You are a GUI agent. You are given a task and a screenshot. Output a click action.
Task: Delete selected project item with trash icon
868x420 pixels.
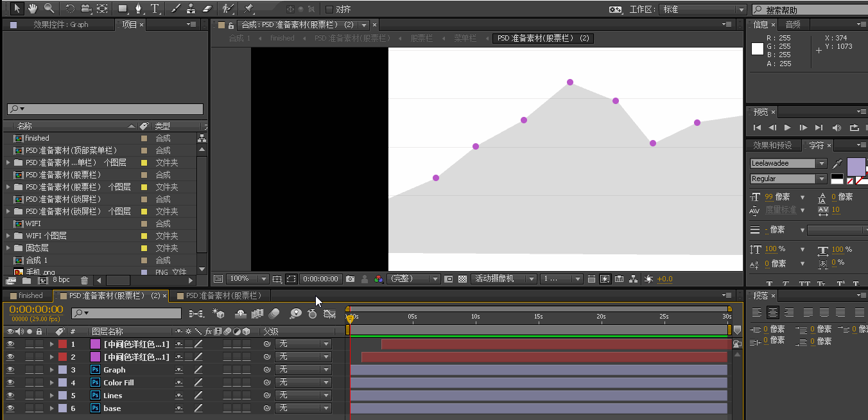pyautogui.click(x=84, y=280)
